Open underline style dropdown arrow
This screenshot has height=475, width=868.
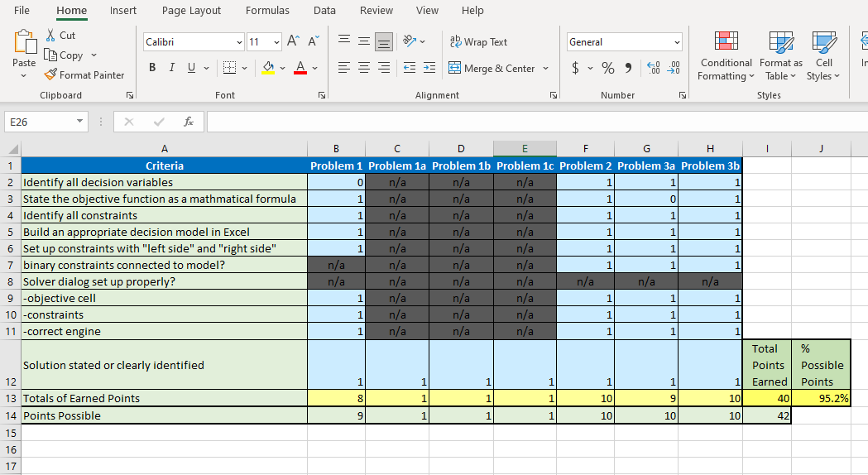[x=207, y=68]
